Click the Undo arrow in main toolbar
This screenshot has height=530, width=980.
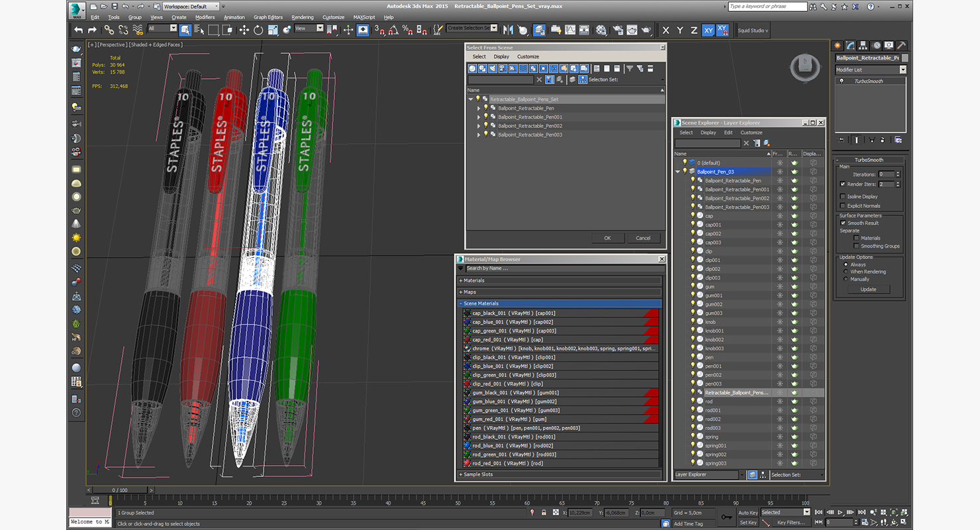pyautogui.click(x=79, y=30)
